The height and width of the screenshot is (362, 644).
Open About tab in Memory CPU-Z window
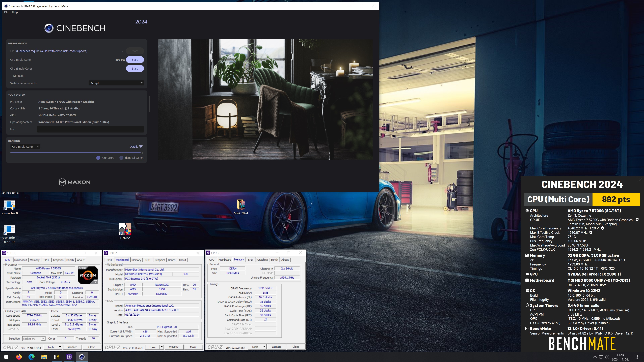tap(285, 260)
